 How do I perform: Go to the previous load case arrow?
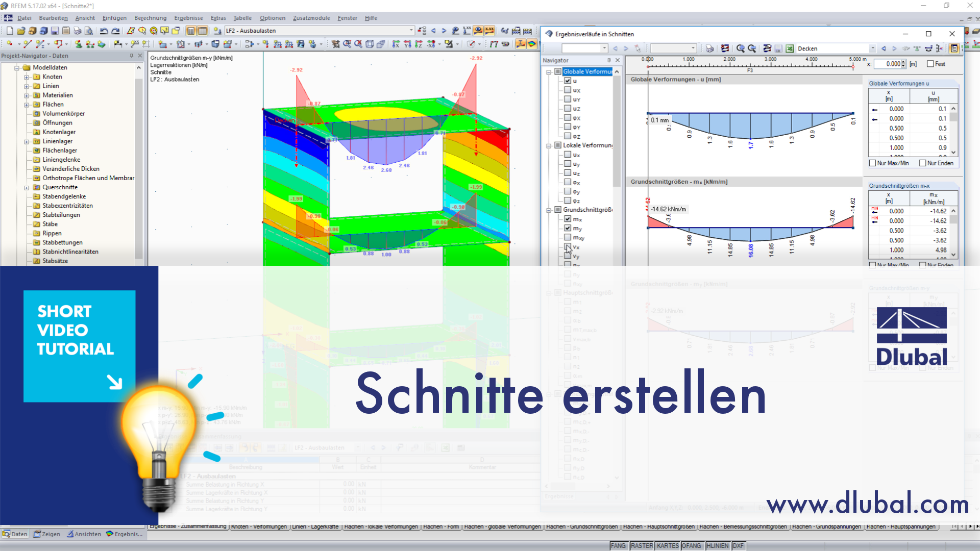(x=433, y=31)
